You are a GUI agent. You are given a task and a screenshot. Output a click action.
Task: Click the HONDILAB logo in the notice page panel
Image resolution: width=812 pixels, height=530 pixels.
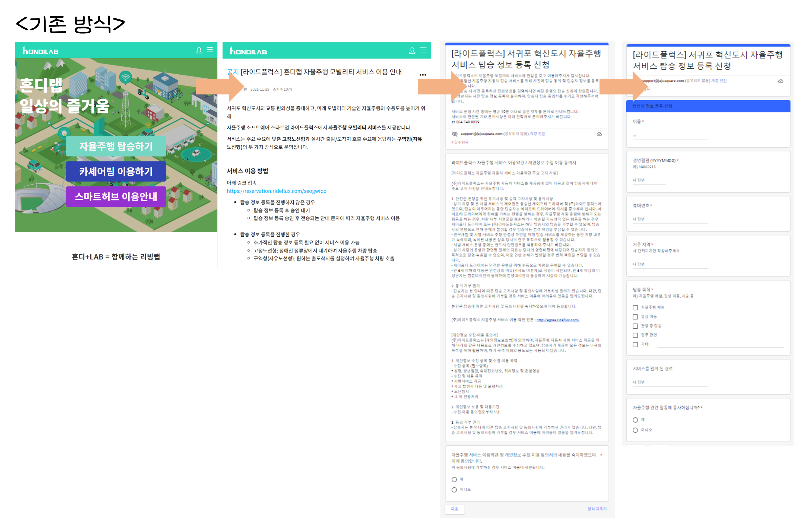[248, 51]
